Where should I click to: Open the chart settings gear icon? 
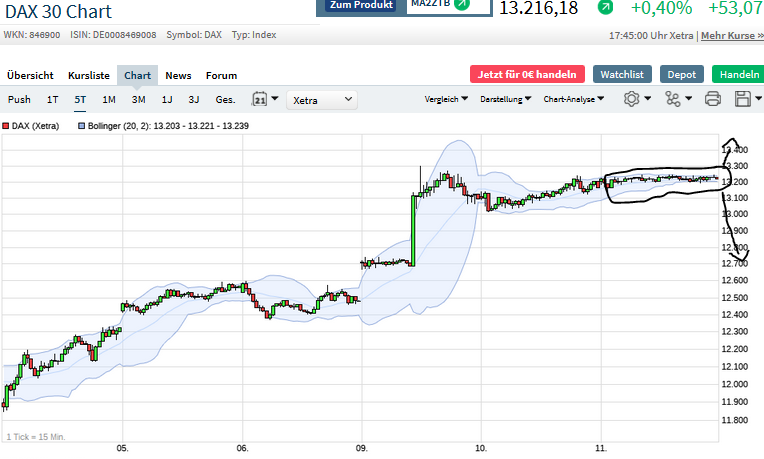point(631,99)
